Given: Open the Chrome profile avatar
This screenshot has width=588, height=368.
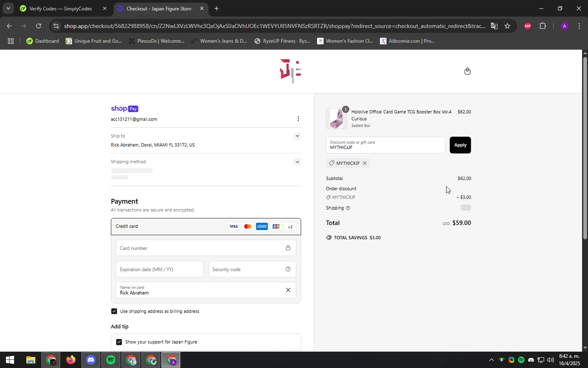Looking at the screenshot, I should (x=564, y=26).
